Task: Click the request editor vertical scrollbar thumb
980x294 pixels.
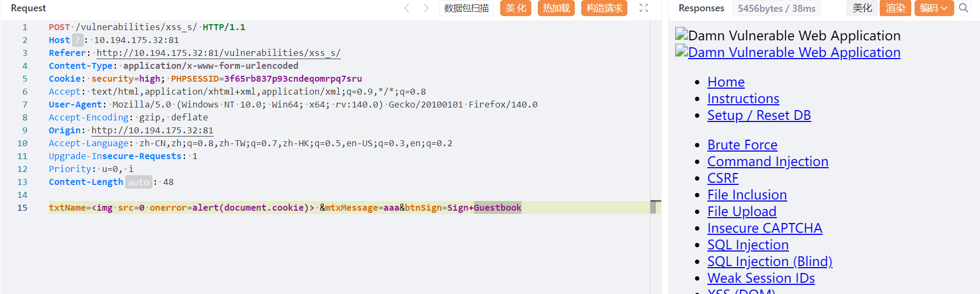Action: 653,207
